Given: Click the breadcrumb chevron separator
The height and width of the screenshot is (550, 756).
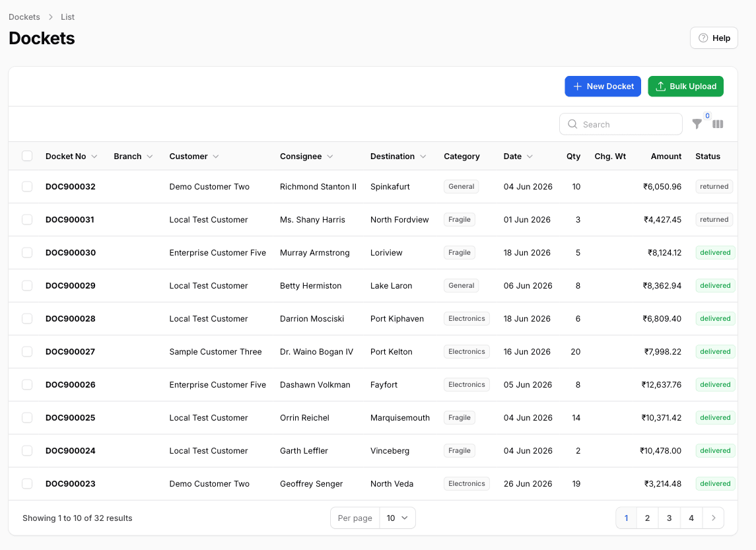Looking at the screenshot, I should coord(51,17).
